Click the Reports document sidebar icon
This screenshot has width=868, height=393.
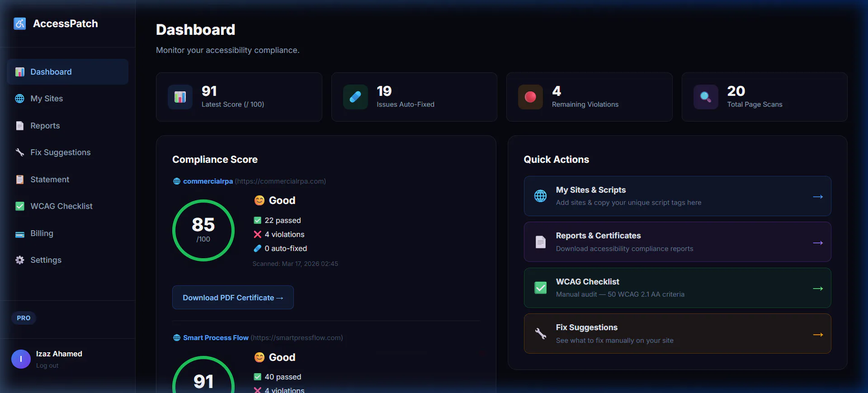[20, 126]
